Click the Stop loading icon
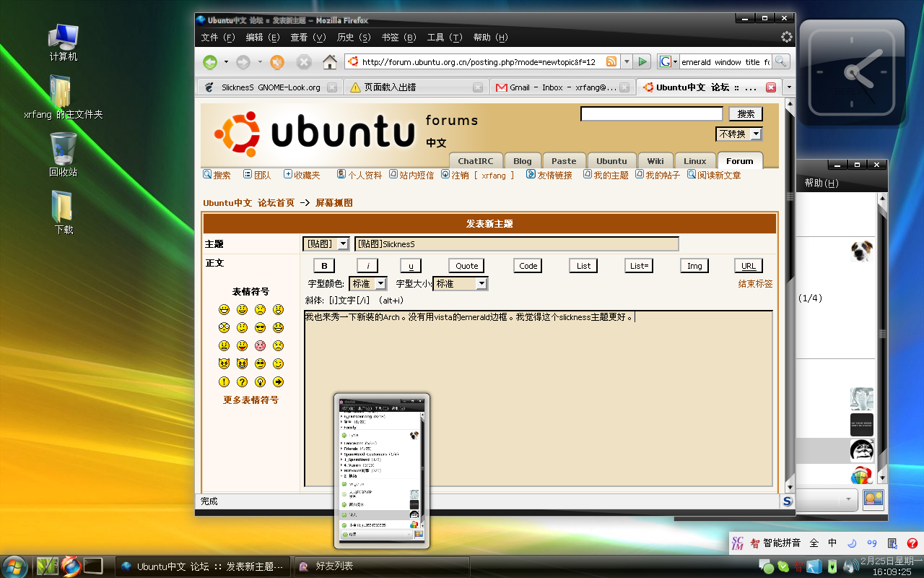This screenshot has width=924, height=578. [304, 62]
